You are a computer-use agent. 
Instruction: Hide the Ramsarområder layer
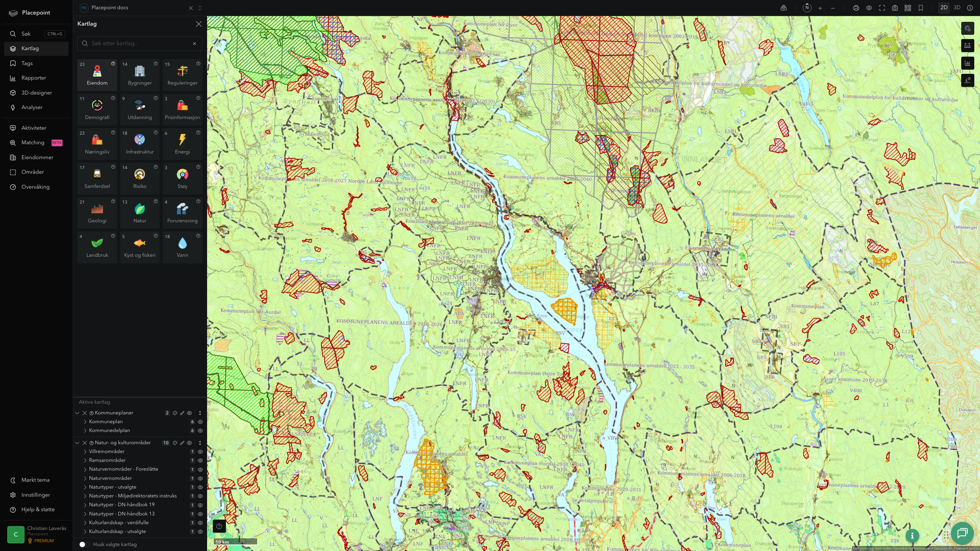200,461
